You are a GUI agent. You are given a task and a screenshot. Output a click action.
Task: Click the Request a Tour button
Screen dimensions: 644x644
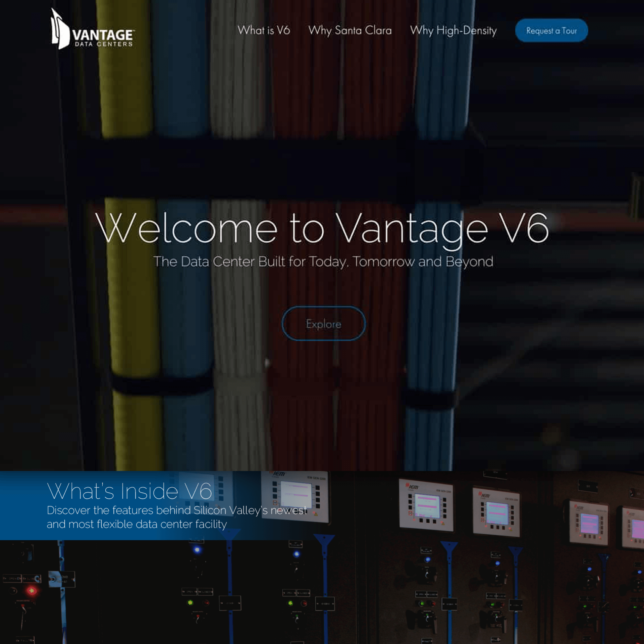click(x=551, y=31)
